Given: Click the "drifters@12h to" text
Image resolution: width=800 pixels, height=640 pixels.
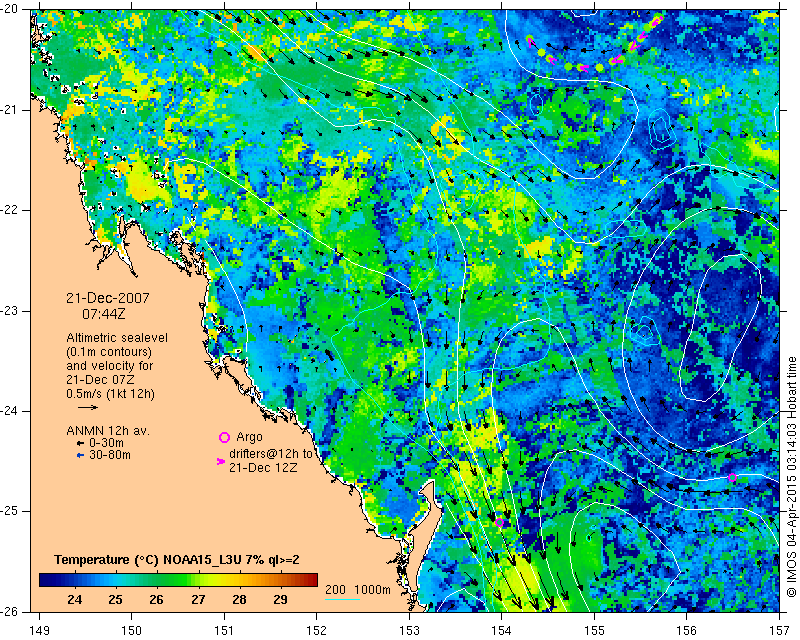Looking at the screenshot, I should (x=271, y=454).
